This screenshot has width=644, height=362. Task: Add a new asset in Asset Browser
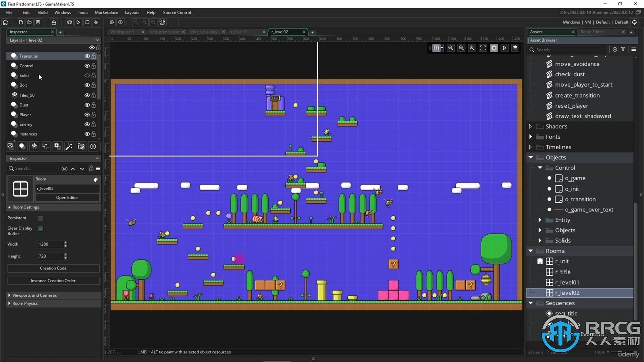(615, 49)
